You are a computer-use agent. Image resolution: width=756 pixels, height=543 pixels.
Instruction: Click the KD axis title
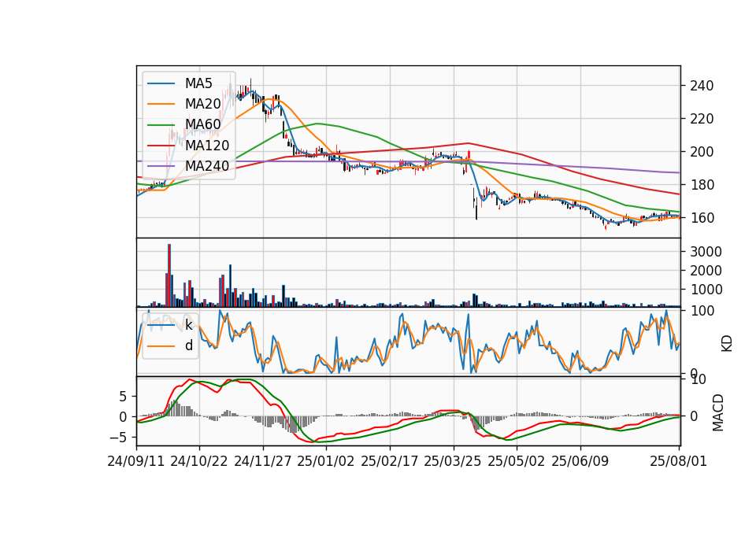click(727, 343)
